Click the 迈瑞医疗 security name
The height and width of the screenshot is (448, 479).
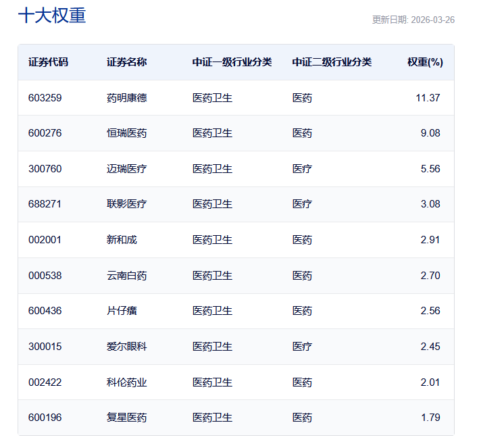tap(126, 169)
